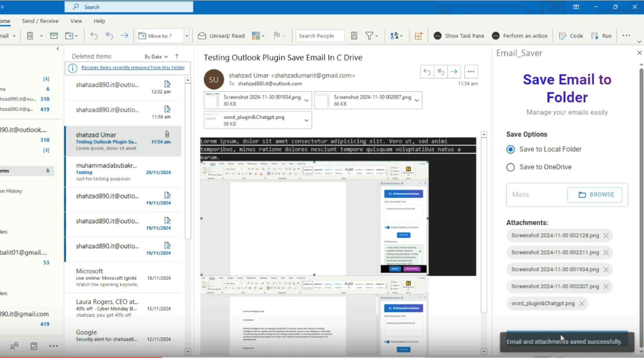Click the reading pane Reply arrow

(427, 72)
